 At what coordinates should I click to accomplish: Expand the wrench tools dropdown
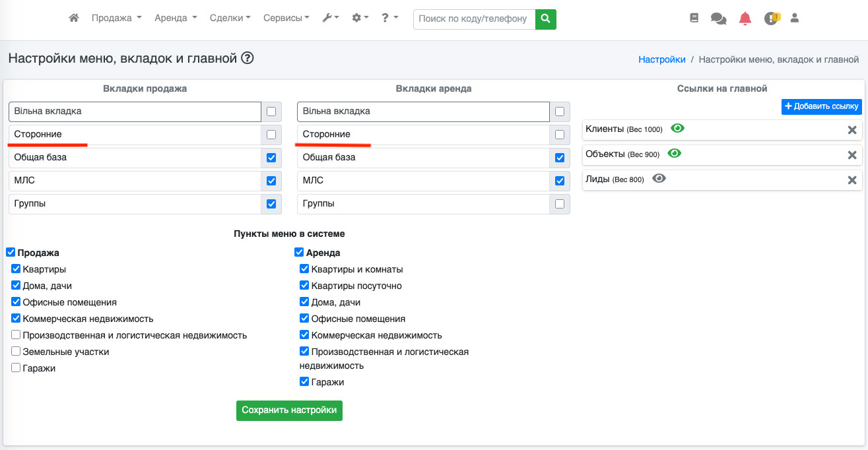pos(330,18)
